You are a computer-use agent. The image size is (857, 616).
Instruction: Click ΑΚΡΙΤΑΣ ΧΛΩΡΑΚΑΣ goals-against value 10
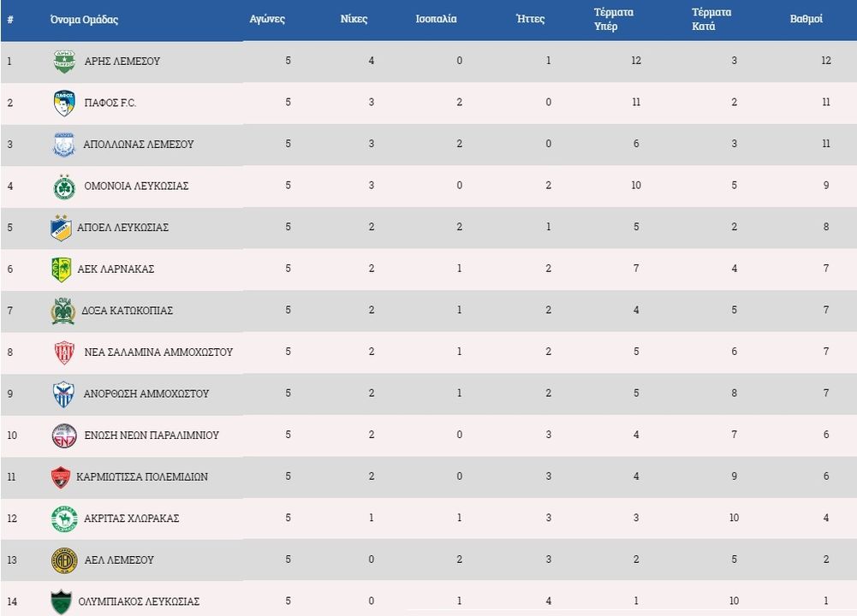(734, 518)
